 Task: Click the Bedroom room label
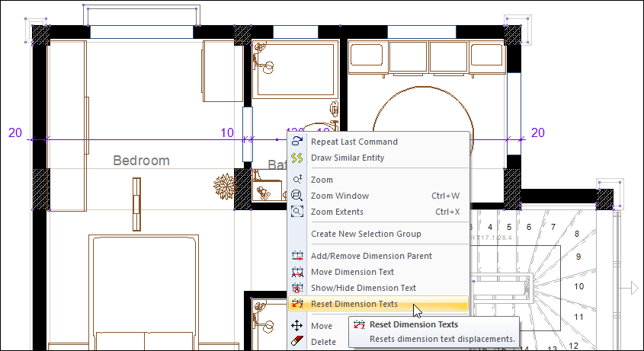141,161
